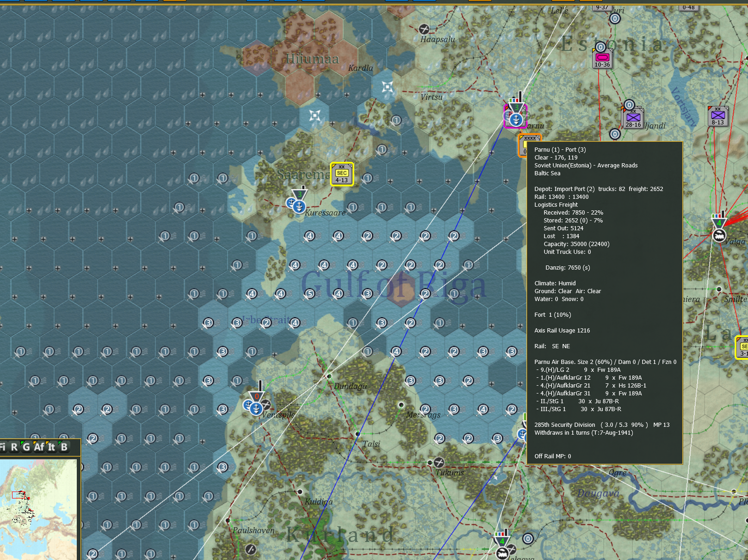Click the 'Daugava' river label
Viewport: 748px width, 560px height.
[x=598, y=493]
